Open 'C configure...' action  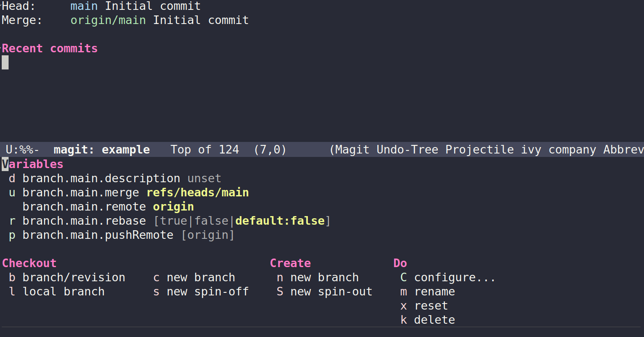point(448,277)
